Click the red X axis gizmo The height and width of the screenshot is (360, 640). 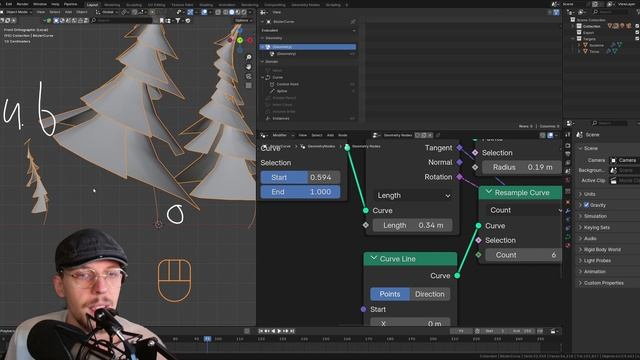[250, 40]
